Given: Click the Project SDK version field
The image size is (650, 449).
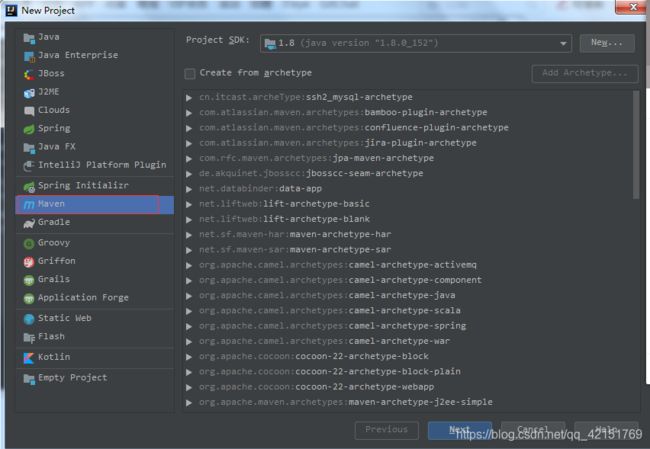Looking at the screenshot, I should tap(416, 44).
